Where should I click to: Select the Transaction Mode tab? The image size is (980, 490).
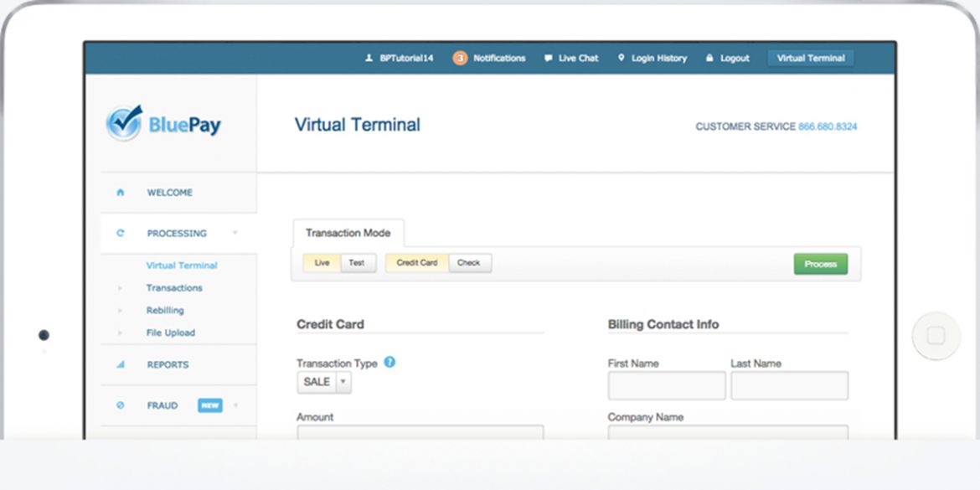coord(348,233)
